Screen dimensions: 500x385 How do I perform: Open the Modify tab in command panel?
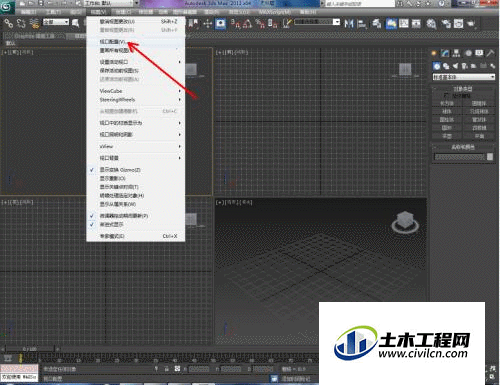point(445,53)
